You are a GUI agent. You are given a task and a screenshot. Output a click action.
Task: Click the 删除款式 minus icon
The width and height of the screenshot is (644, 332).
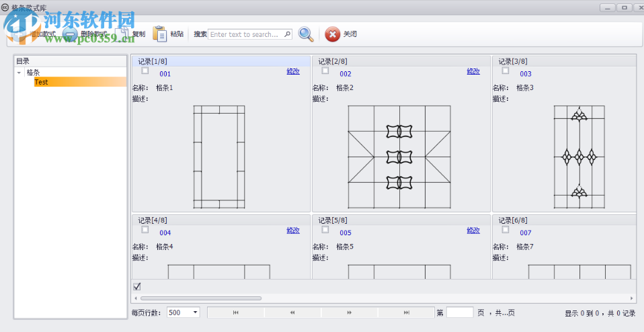coord(70,35)
